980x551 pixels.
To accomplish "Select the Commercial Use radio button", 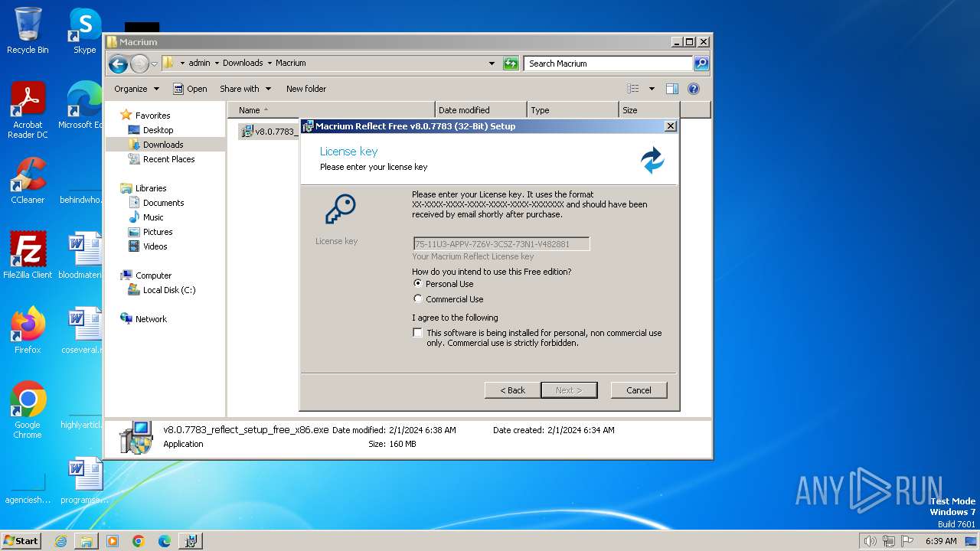I will point(418,298).
